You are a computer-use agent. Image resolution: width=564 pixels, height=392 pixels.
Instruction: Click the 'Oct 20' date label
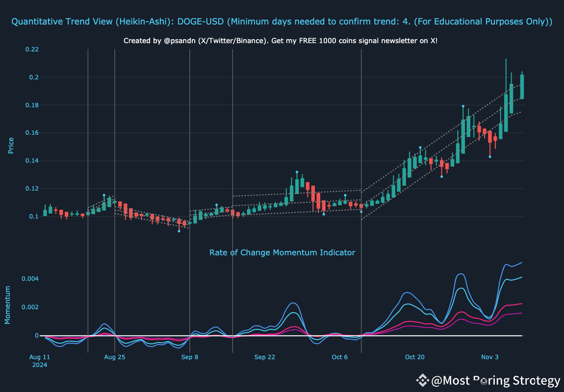pyautogui.click(x=415, y=357)
